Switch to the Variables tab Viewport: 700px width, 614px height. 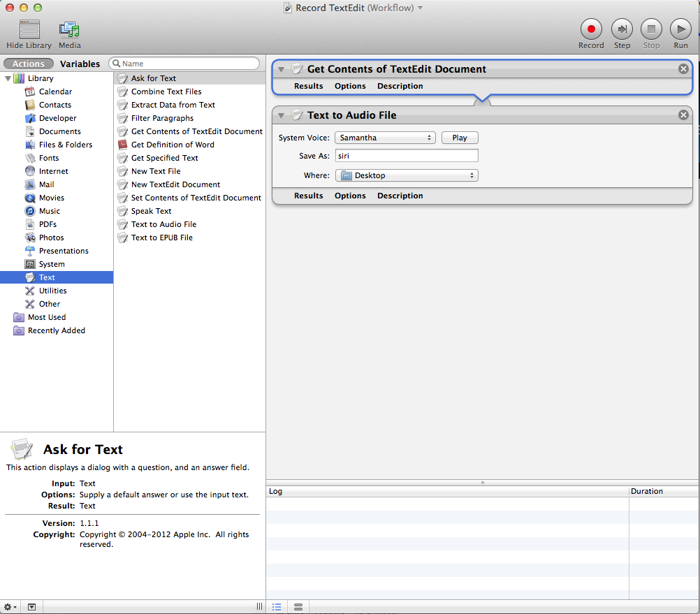(80, 64)
